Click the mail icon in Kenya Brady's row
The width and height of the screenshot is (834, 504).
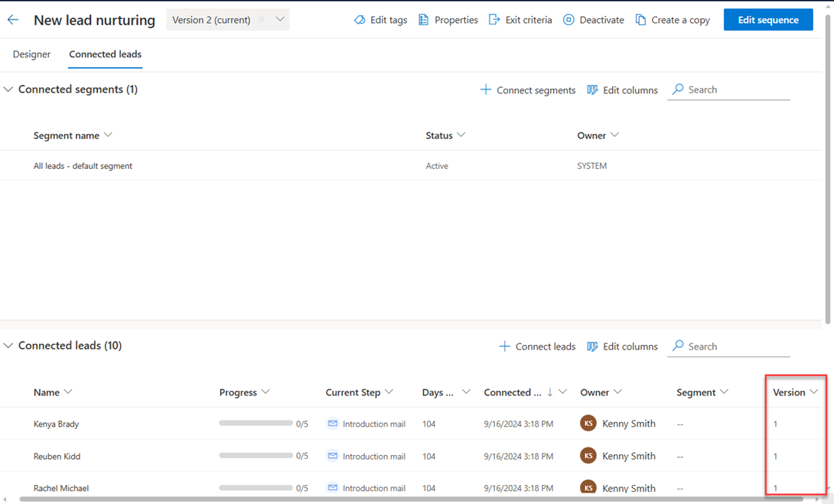tap(332, 424)
